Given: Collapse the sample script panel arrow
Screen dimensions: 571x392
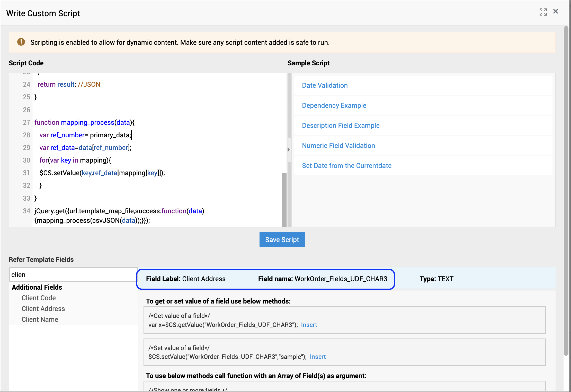Looking at the screenshot, I should pos(289,149).
